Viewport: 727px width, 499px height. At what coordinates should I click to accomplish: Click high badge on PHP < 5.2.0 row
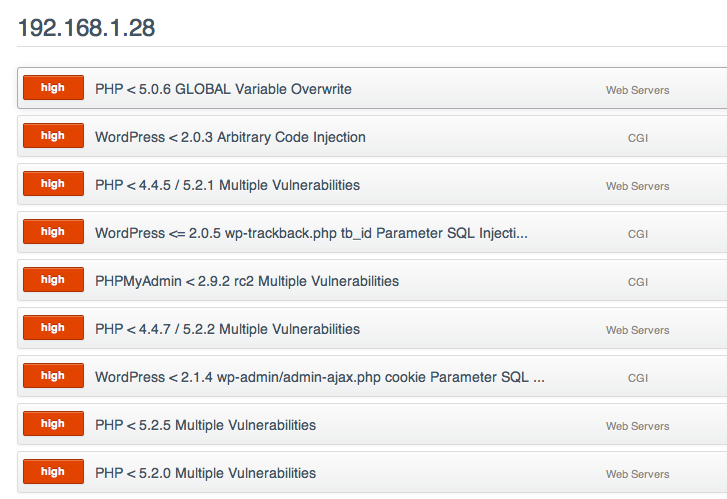coord(53,472)
